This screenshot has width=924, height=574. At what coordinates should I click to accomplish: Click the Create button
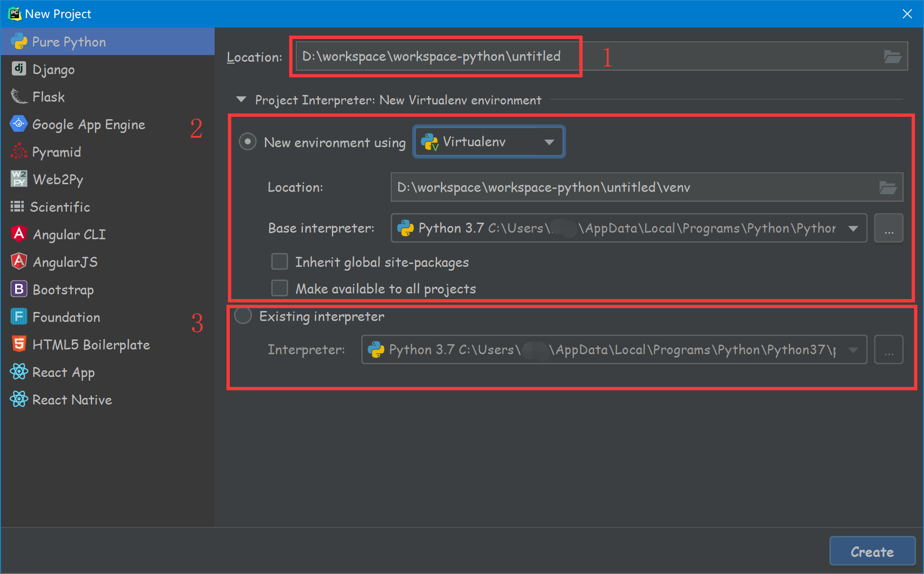point(872,551)
